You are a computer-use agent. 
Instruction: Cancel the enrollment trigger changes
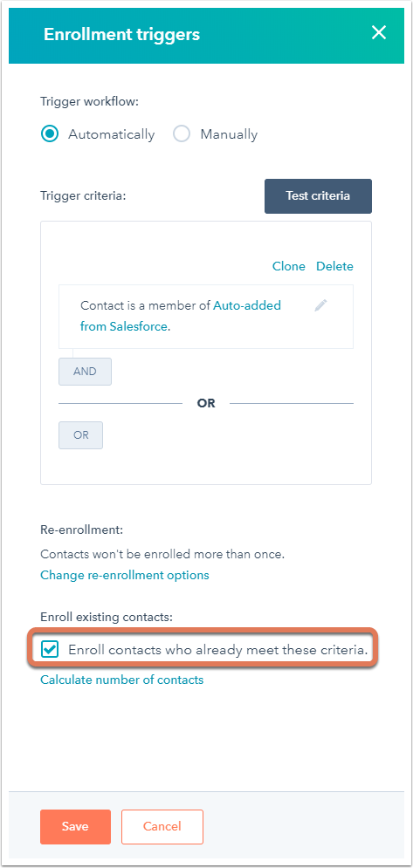click(x=162, y=826)
